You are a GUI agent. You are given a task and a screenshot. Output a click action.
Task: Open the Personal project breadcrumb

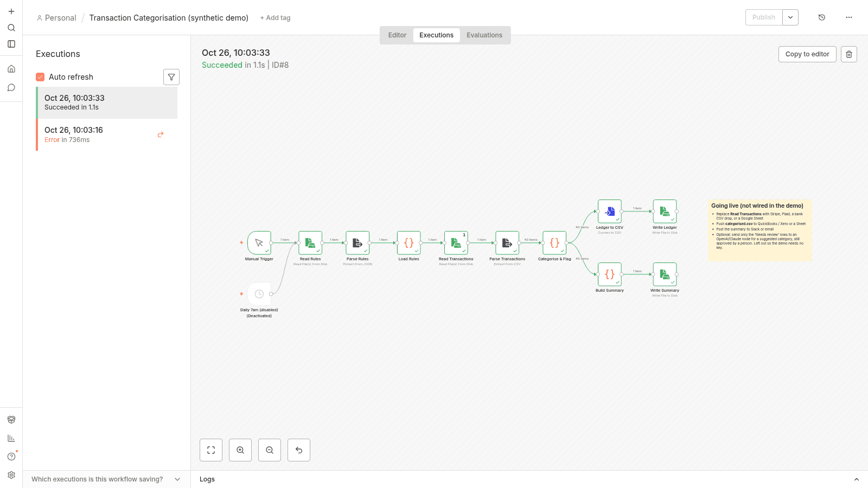56,18
